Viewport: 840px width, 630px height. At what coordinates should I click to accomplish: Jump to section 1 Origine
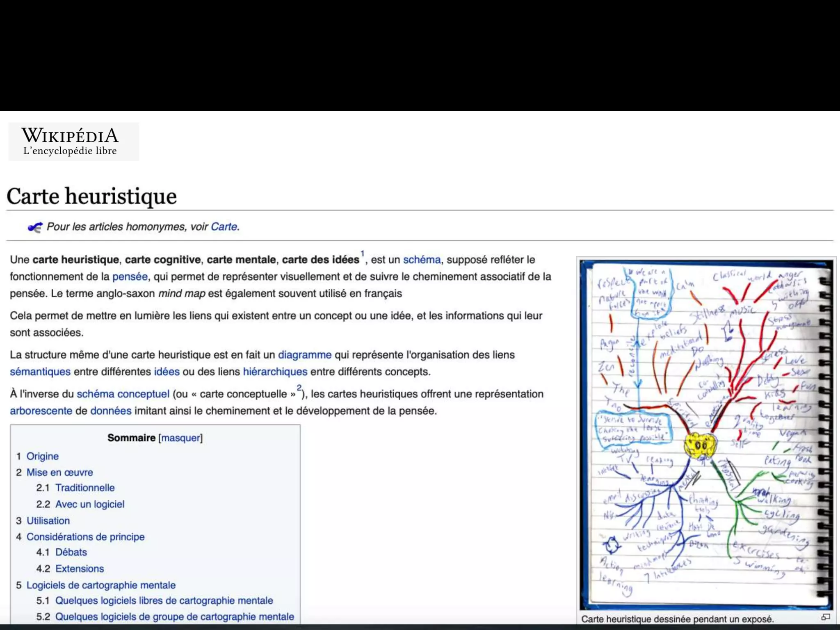[42, 456]
